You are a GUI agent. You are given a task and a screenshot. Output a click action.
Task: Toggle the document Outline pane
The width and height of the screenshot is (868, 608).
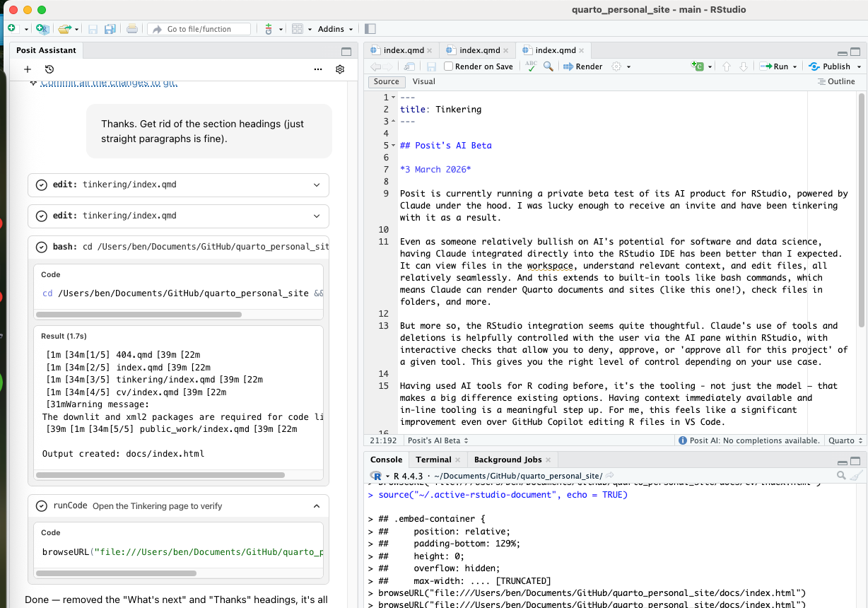click(836, 81)
